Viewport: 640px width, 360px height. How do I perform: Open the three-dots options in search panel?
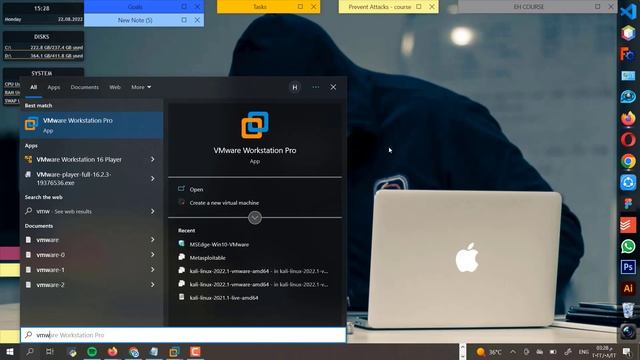[x=316, y=87]
